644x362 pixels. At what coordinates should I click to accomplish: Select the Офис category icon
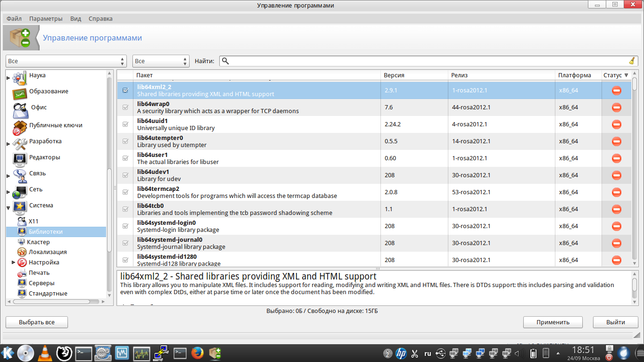click(20, 110)
